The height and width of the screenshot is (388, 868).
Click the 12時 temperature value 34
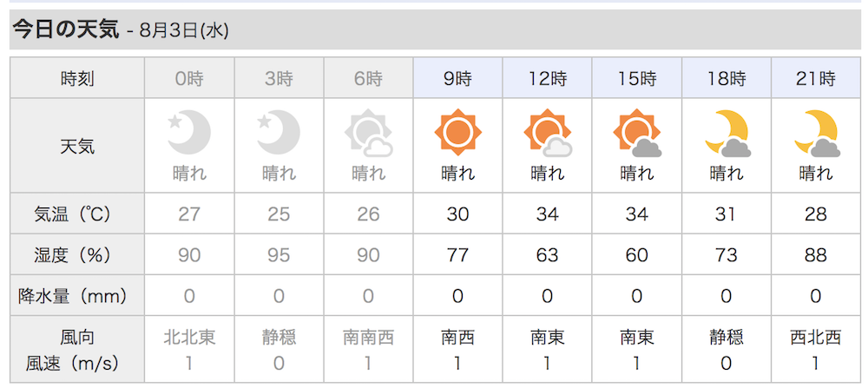[x=547, y=214]
